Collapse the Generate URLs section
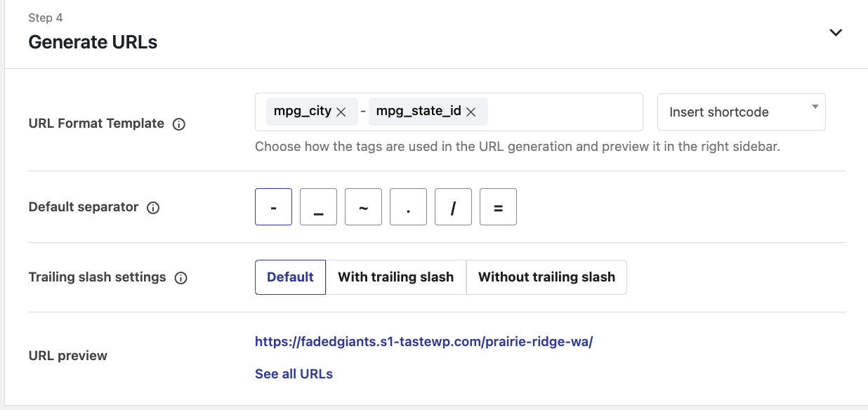The width and height of the screenshot is (868, 410). (x=836, y=33)
